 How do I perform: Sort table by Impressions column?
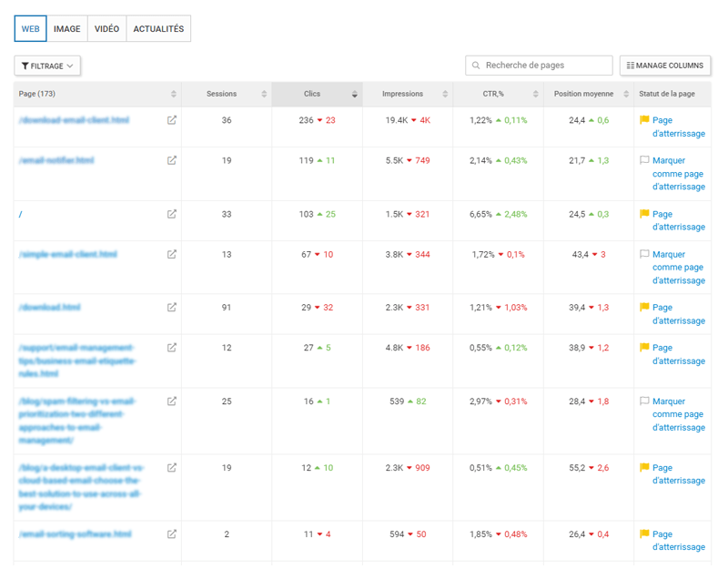point(402,94)
